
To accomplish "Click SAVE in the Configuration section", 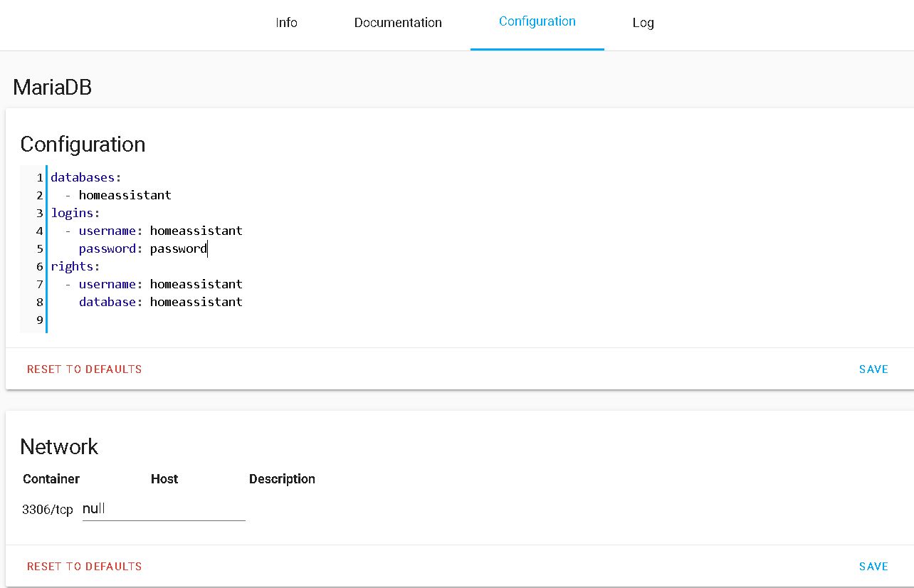I will pos(873,369).
